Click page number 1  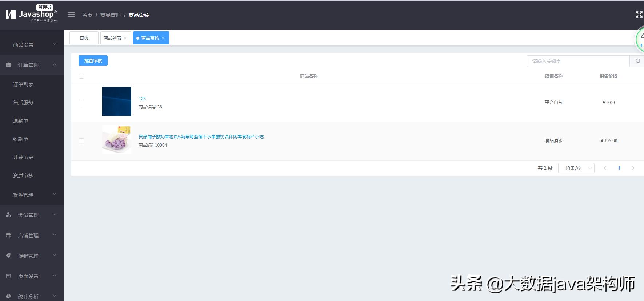pos(619,168)
